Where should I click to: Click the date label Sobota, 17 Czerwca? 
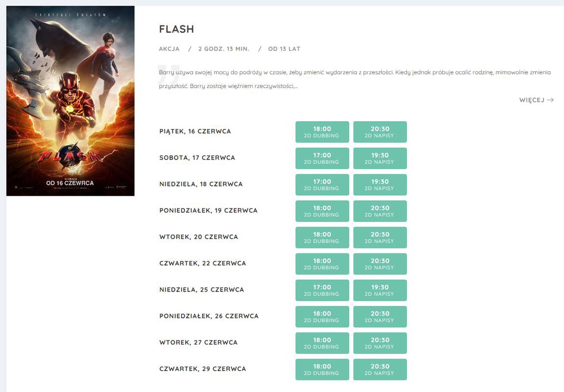pos(197,158)
